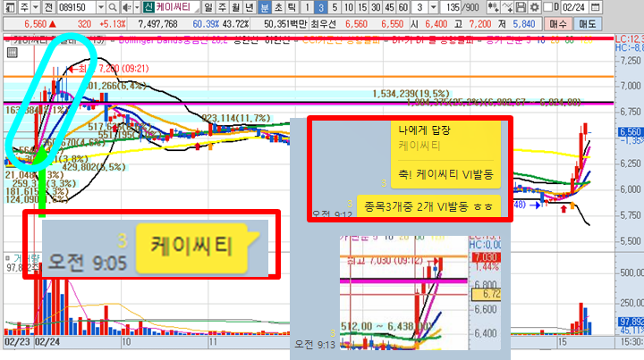The image size is (644, 360).
Task: Switch chart to weekly 주 period
Action: 222,7
